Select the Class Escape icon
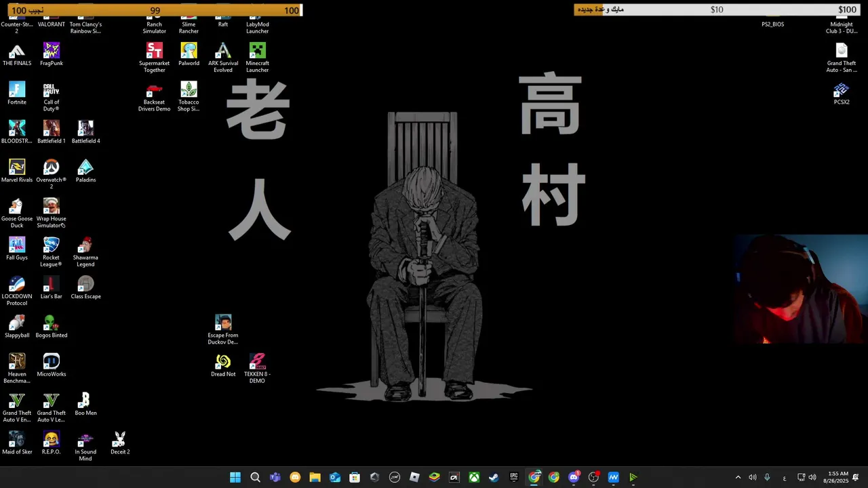 click(x=85, y=287)
